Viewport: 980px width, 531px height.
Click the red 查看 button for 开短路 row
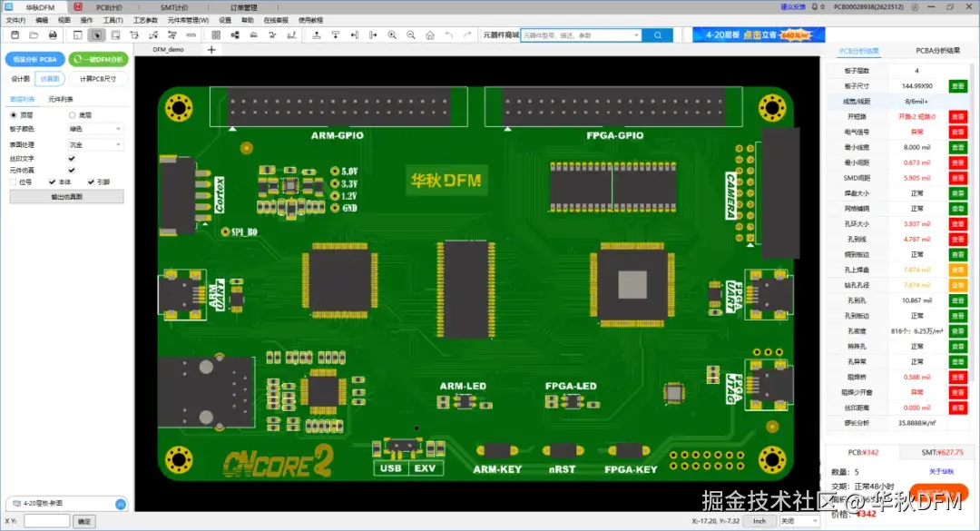tap(958, 117)
